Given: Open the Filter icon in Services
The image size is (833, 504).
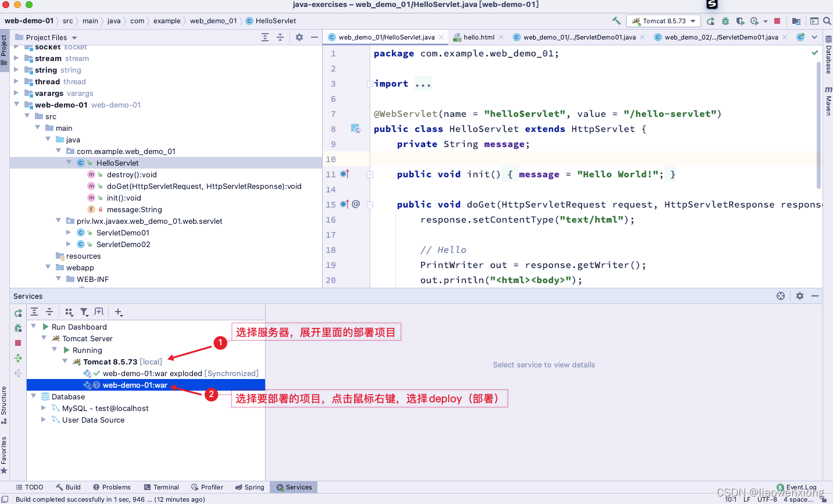Looking at the screenshot, I should 84,312.
